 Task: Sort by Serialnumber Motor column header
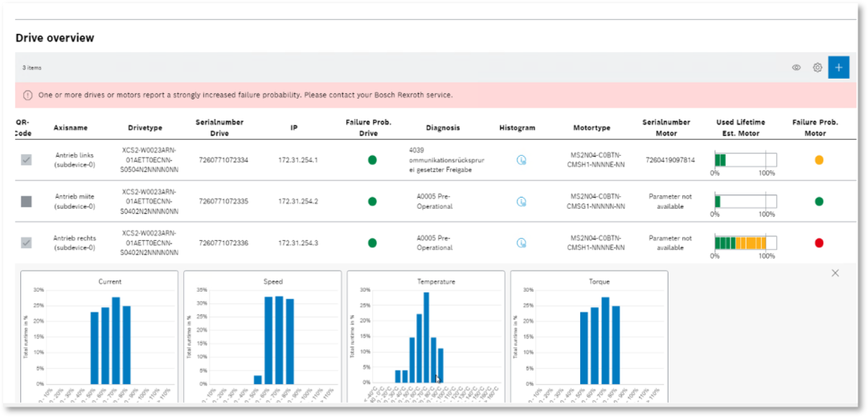(x=666, y=128)
